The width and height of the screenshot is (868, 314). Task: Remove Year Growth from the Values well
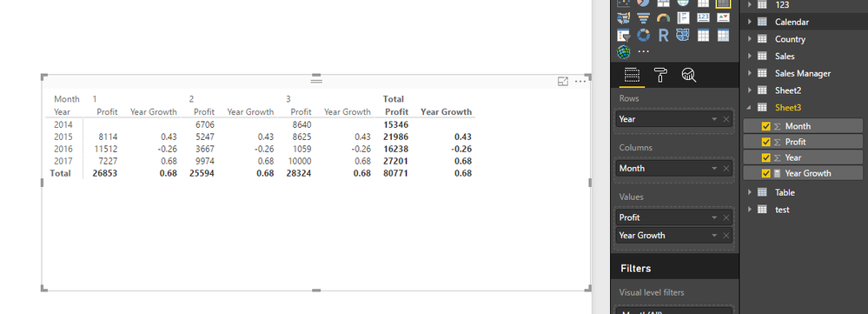726,236
